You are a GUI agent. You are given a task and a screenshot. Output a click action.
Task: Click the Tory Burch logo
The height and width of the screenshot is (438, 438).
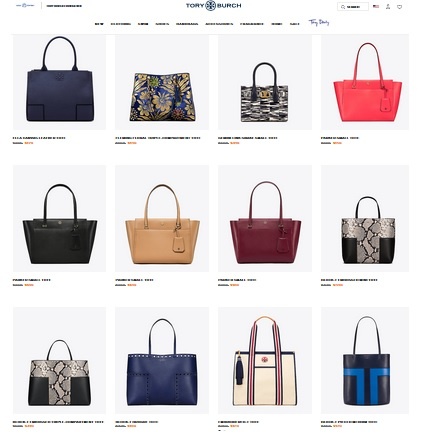tap(213, 6)
